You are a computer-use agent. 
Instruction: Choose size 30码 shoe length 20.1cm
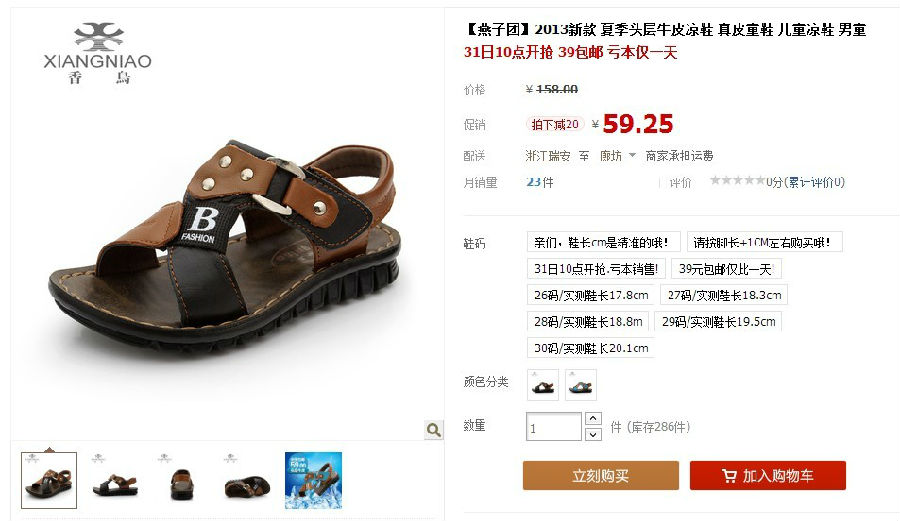coord(591,348)
